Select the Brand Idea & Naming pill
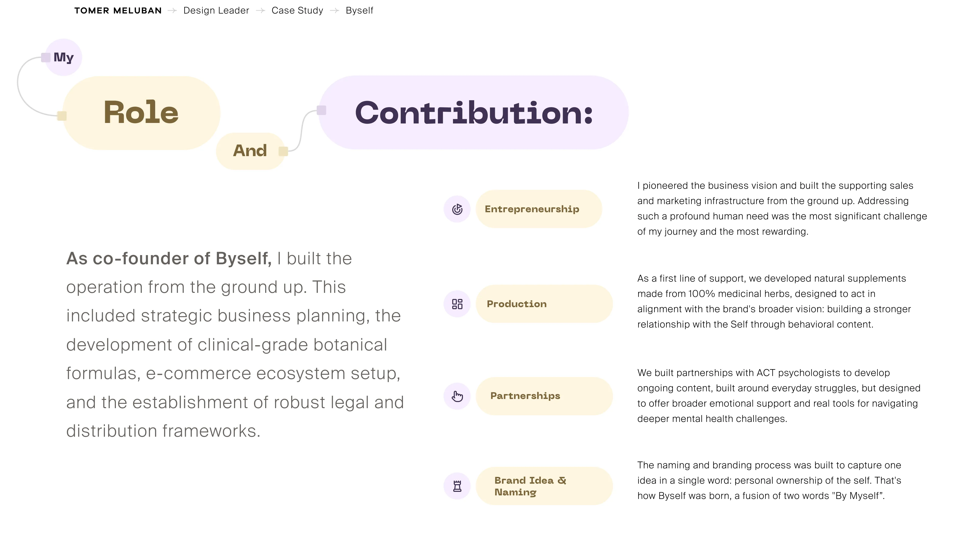The width and height of the screenshot is (980, 551). (544, 486)
